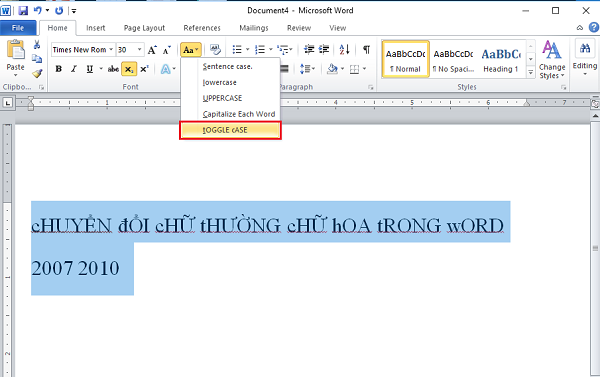This screenshot has height=377, width=600.
Task: Click the Bullets list icon
Action: (x=237, y=49)
